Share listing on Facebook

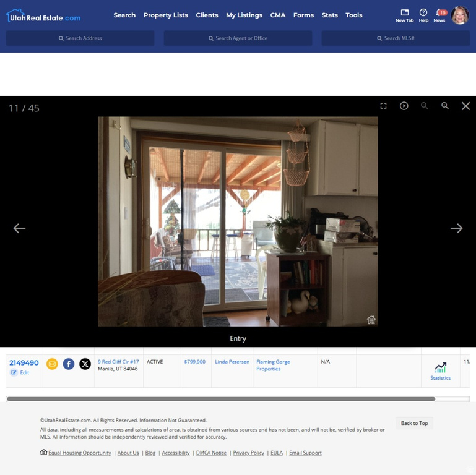69,364
